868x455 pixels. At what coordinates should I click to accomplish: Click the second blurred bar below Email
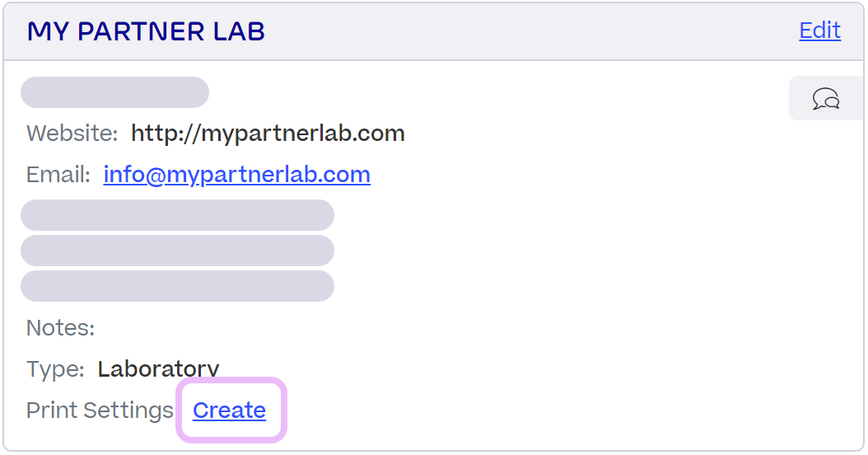tap(177, 251)
